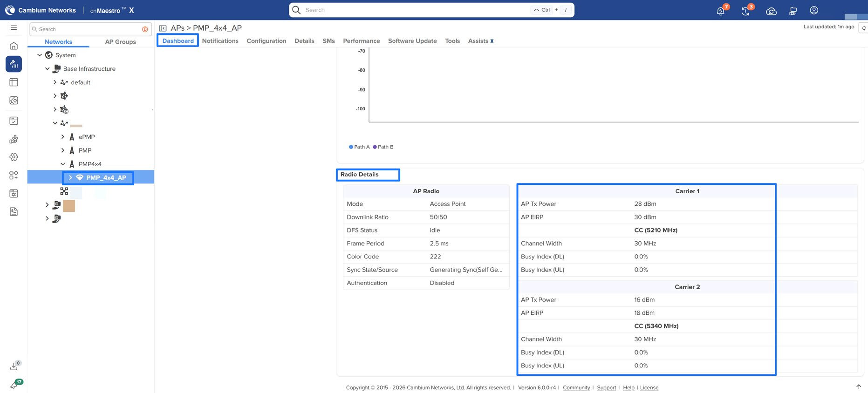Screen dimensions: 868x393
Task: Select the Networks tab
Action: point(58,42)
